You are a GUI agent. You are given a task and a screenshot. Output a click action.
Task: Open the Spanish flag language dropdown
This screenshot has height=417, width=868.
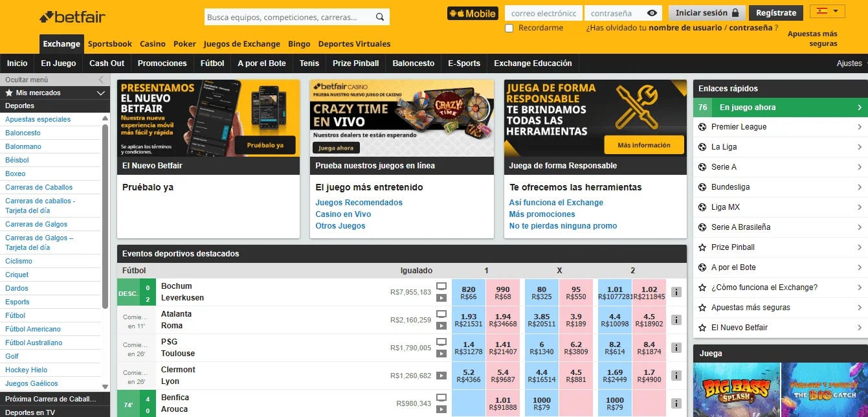pyautogui.click(x=827, y=11)
